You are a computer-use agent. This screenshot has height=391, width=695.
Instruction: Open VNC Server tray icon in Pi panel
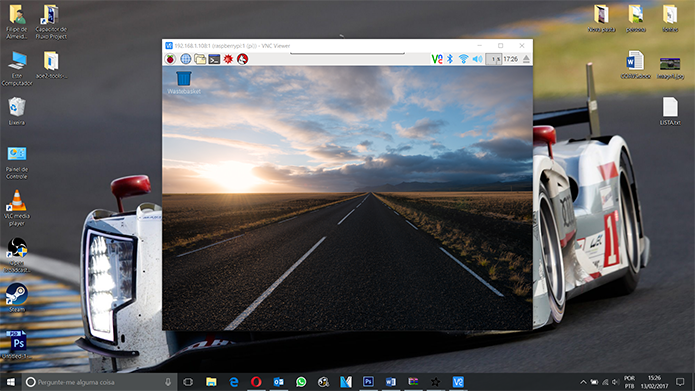(437, 59)
